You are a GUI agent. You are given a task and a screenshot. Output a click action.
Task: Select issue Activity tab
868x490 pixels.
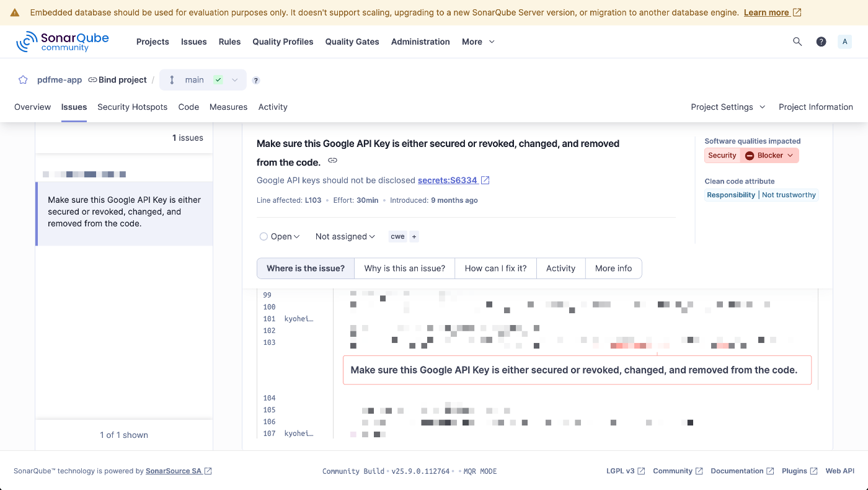560,268
